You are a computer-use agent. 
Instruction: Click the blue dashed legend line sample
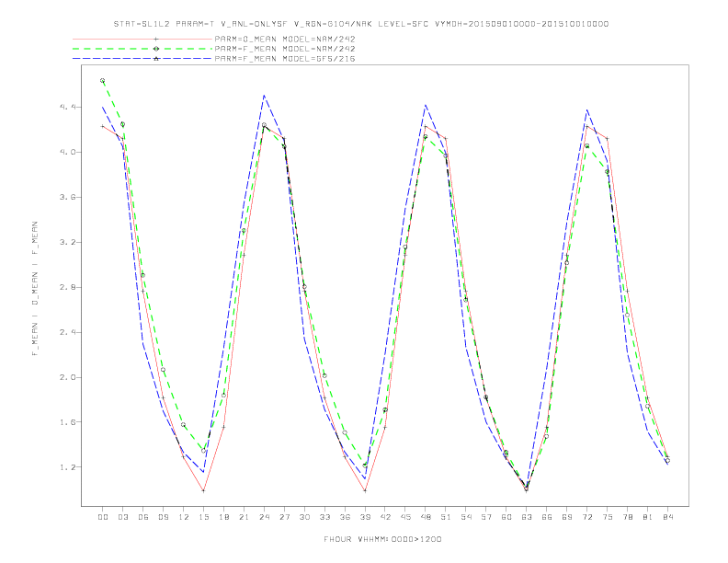click(x=142, y=59)
